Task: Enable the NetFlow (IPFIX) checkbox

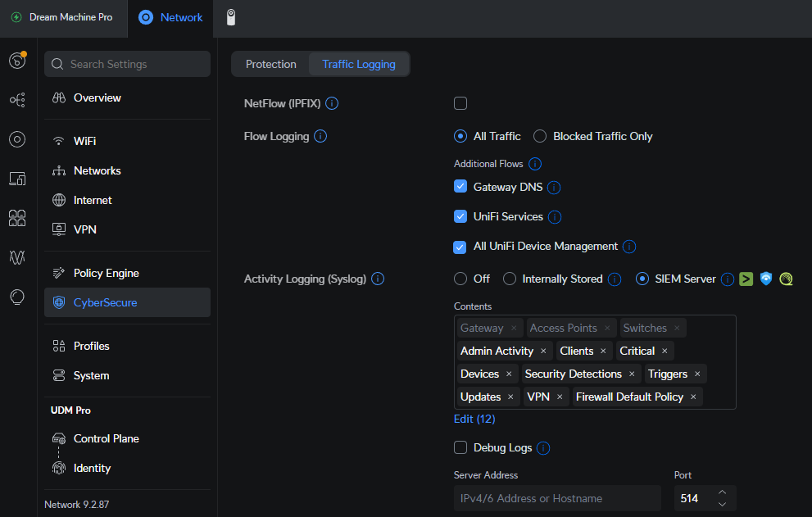Action: pos(460,103)
